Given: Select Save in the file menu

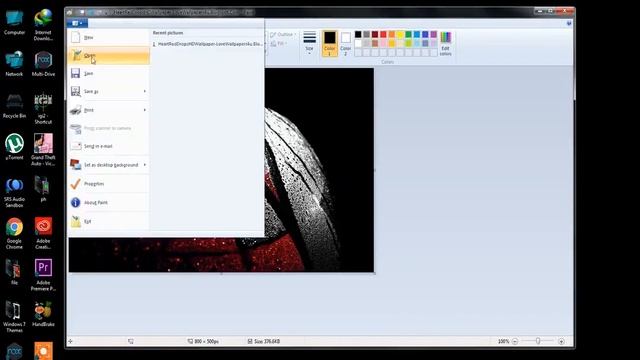Looking at the screenshot, I should pyautogui.click(x=109, y=73).
